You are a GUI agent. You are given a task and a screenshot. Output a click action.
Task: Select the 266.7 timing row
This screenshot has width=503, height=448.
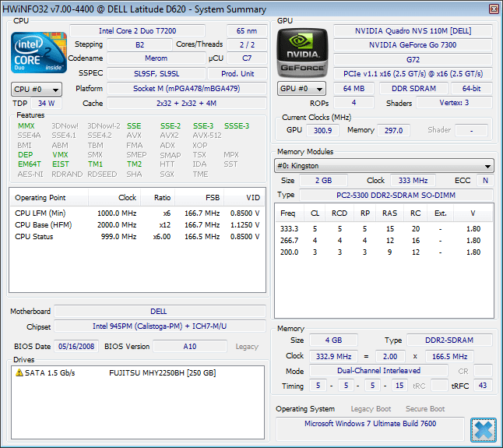[384, 241]
